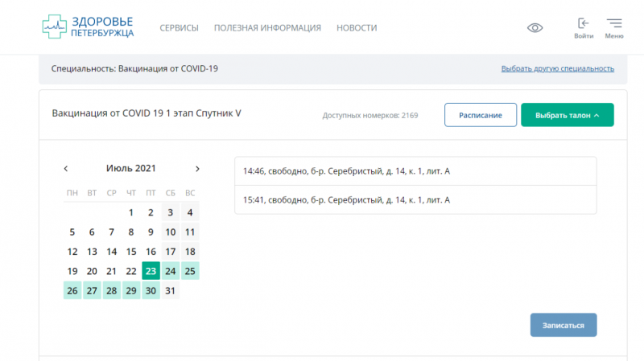Open Полезная информация menu item
644x361 pixels.
click(267, 28)
